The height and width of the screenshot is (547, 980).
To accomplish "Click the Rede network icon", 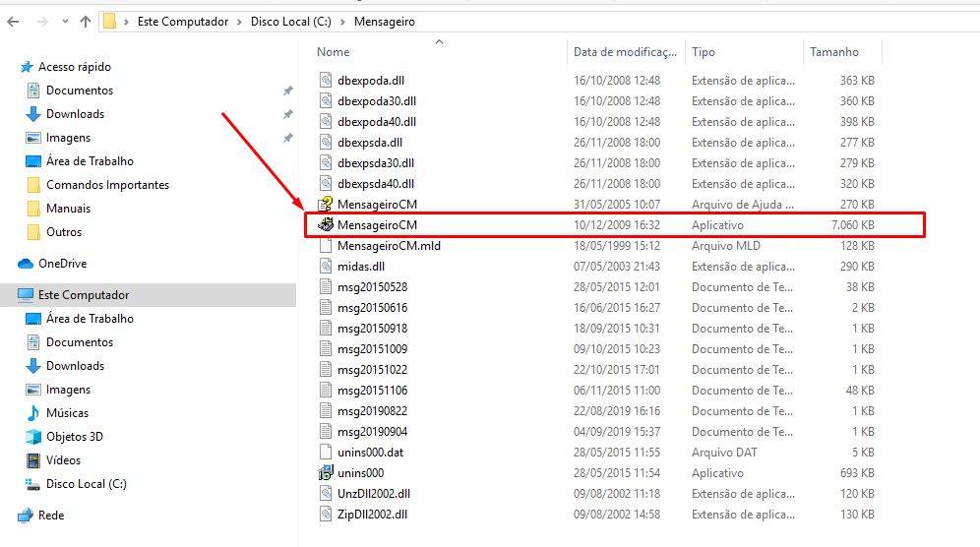I will click(26, 516).
